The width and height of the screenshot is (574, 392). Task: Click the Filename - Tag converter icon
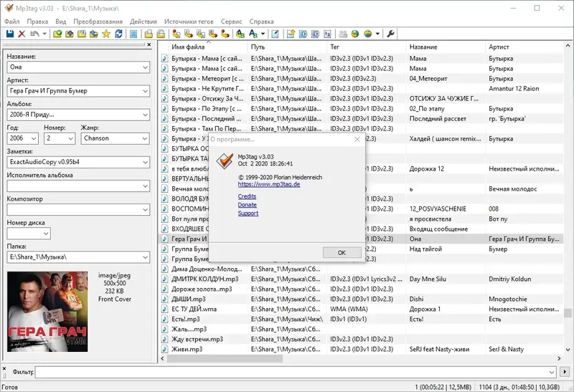[189, 34]
